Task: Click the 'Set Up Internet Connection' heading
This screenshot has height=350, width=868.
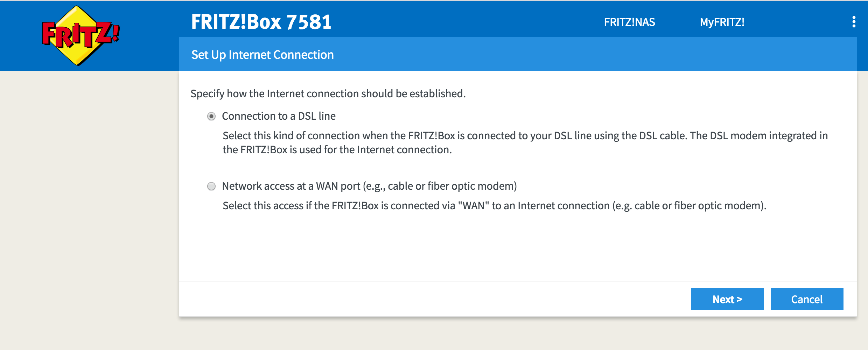Action: [262, 55]
